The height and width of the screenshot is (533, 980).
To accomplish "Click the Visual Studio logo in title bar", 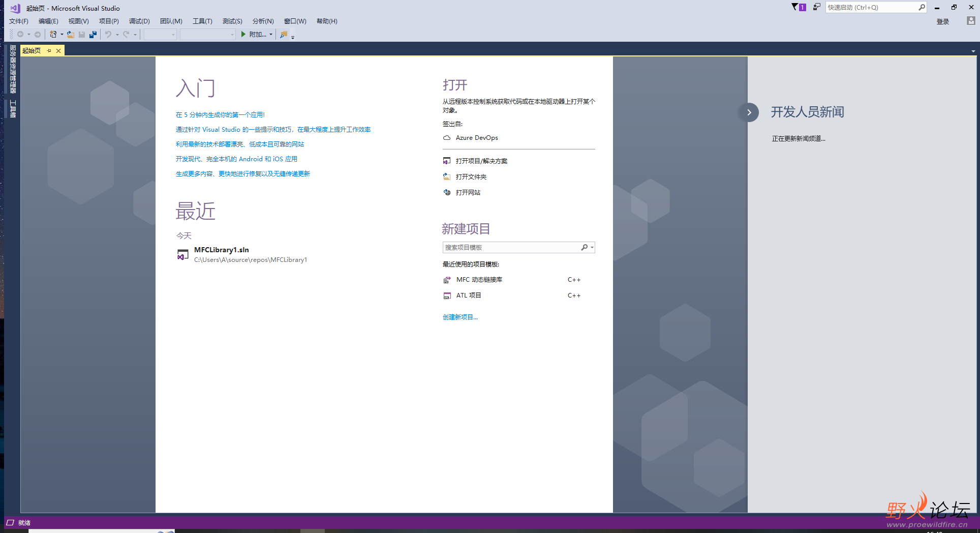I will [15, 8].
